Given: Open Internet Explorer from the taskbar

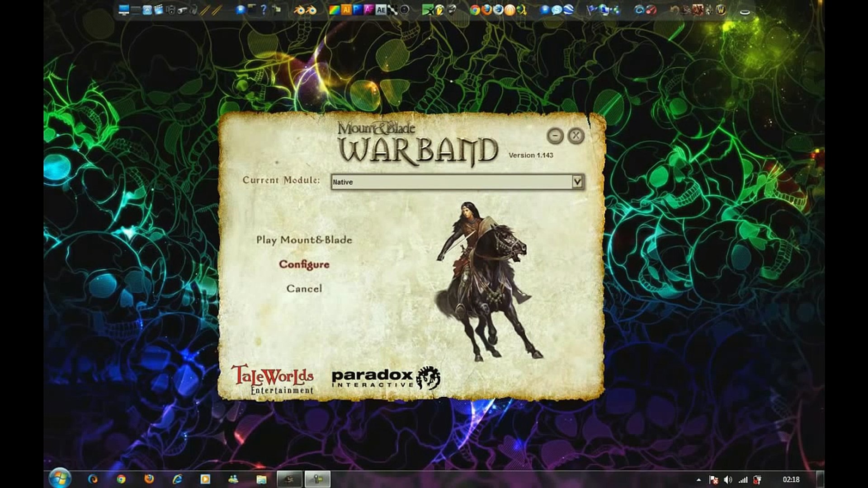Looking at the screenshot, I should (177, 479).
